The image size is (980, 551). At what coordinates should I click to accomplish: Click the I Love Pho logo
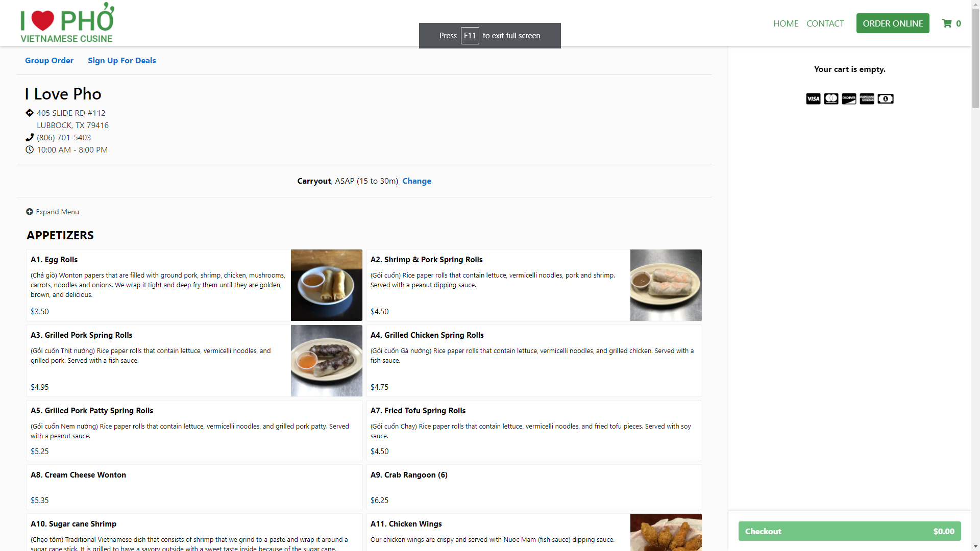(x=67, y=23)
